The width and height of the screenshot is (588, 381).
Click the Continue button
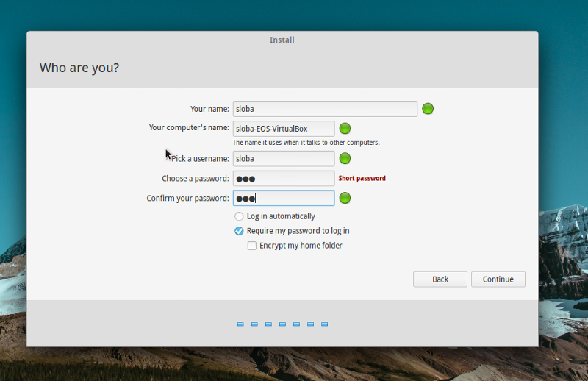pyautogui.click(x=498, y=279)
